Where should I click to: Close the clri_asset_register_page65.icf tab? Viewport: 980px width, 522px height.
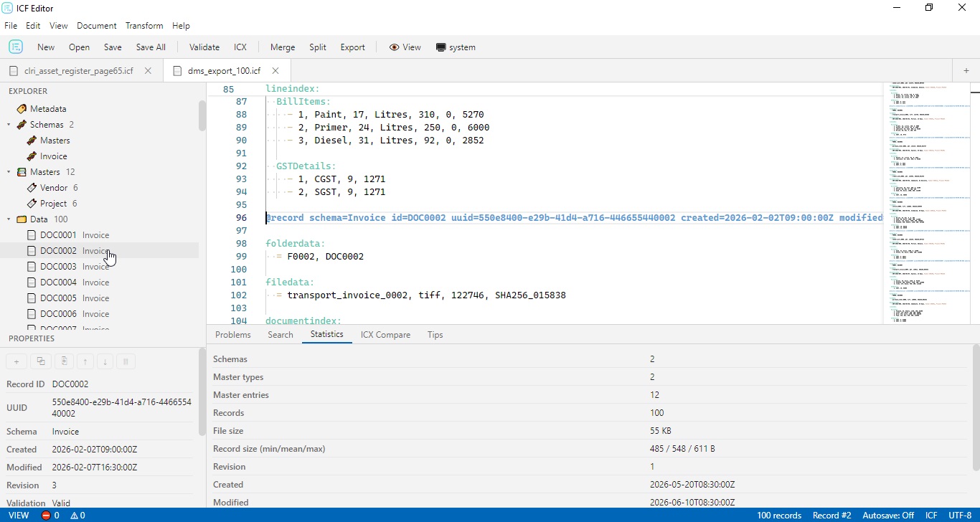click(x=148, y=71)
